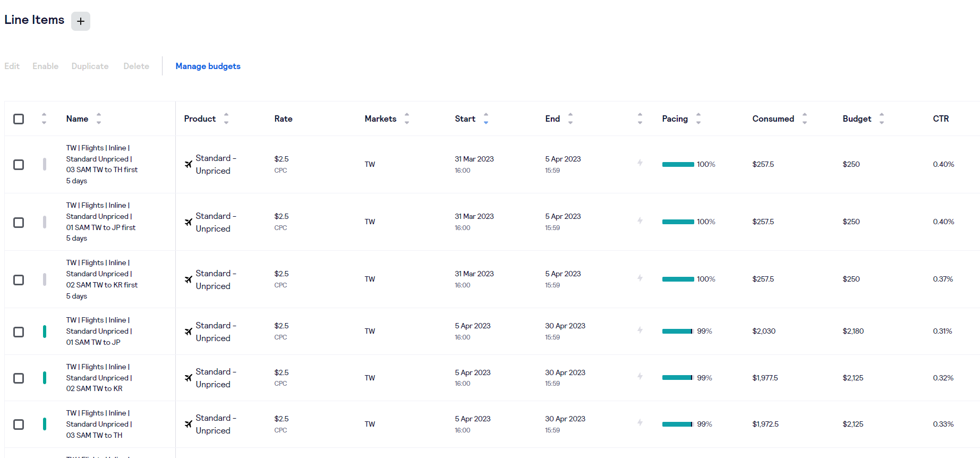Click green status indicator of 02 SAM TW to KR
This screenshot has width=980, height=458.
(45, 378)
